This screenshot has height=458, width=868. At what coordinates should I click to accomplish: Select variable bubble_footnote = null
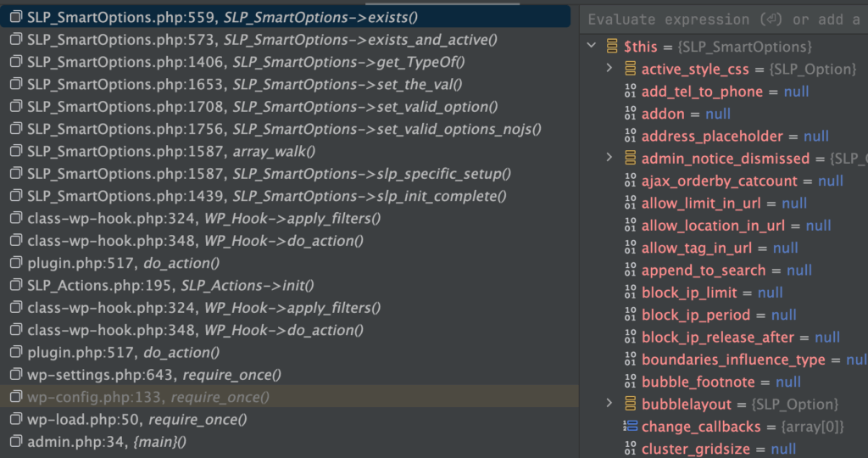[721, 382]
